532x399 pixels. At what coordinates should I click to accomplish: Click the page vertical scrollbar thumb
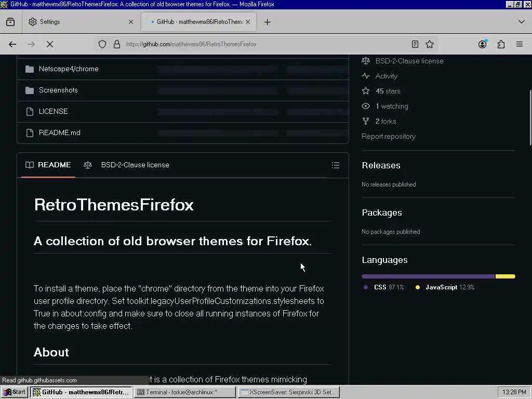coord(530,117)
